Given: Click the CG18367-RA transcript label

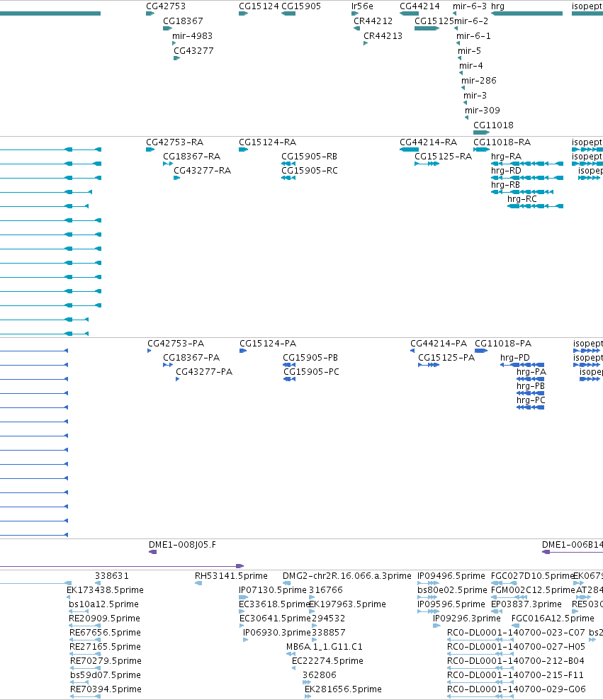Looking at the screenshot, I should tap(191, 157).
